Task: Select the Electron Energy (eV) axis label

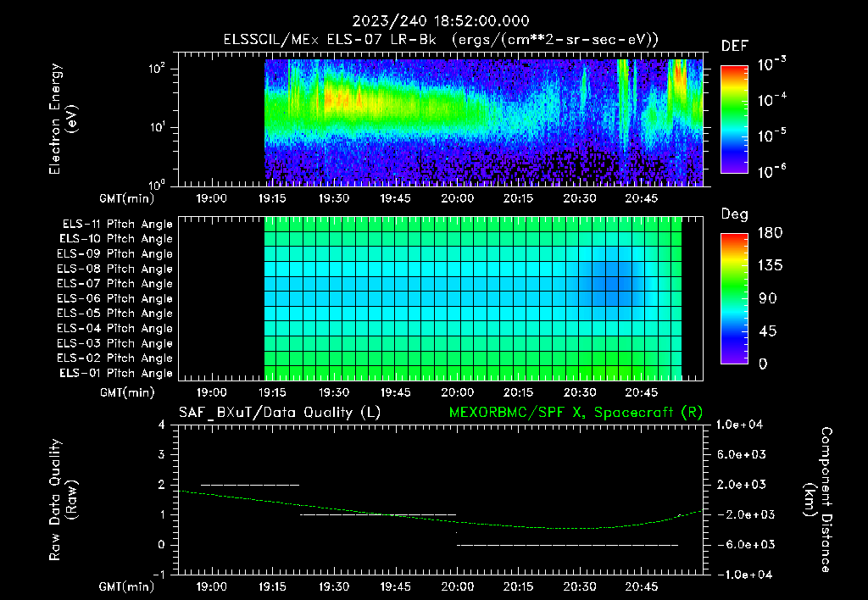Action: point(64,119)
